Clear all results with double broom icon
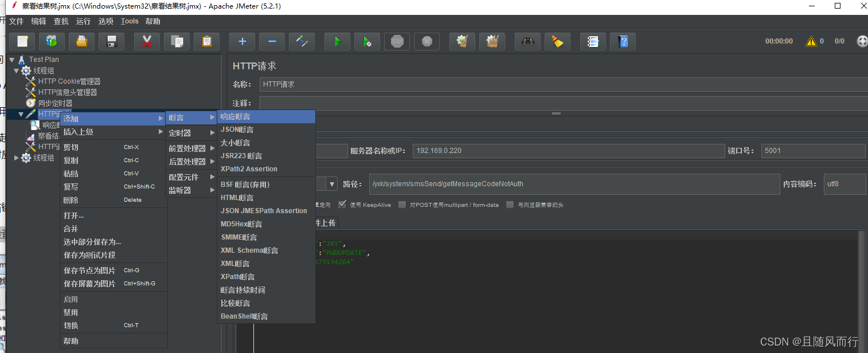Image resolution: width=868 pixels, height=353 pixels. click(x=492, y=41)
